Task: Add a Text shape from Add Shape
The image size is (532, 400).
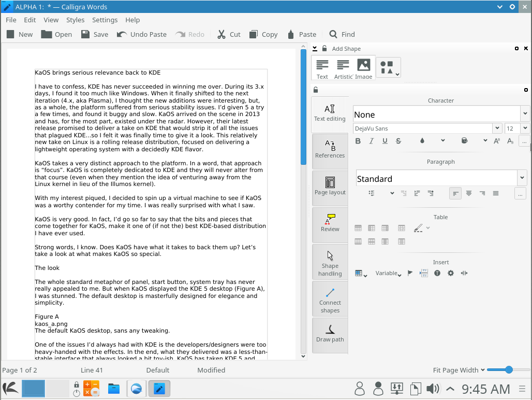Action: [x=322, y=69]
